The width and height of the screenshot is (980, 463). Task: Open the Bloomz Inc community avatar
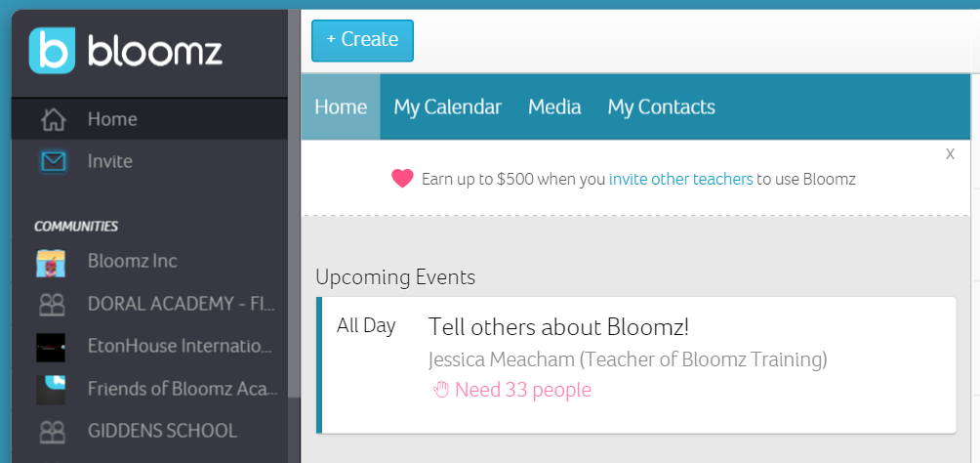[51, 262]
